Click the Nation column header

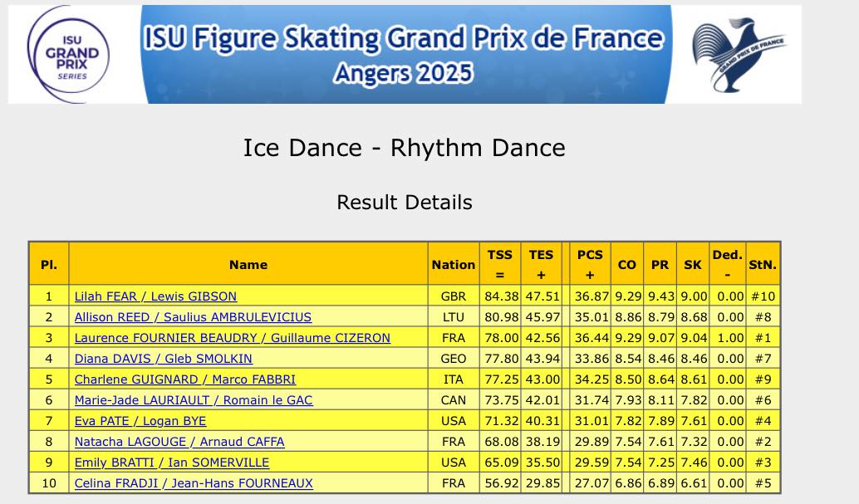click(453, 265)
